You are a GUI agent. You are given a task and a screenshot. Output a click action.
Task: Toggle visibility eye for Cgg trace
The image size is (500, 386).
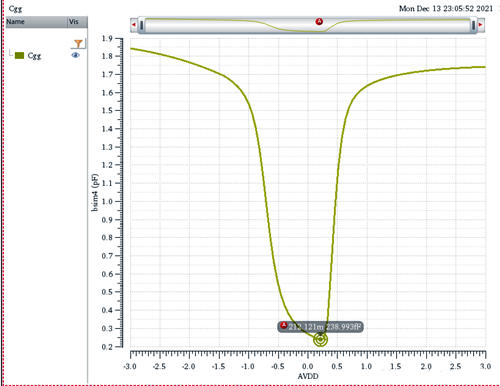(x=76, y=55)
